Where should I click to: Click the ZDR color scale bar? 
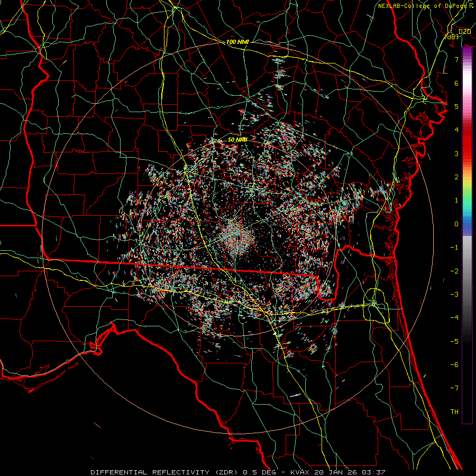point(467,235)
